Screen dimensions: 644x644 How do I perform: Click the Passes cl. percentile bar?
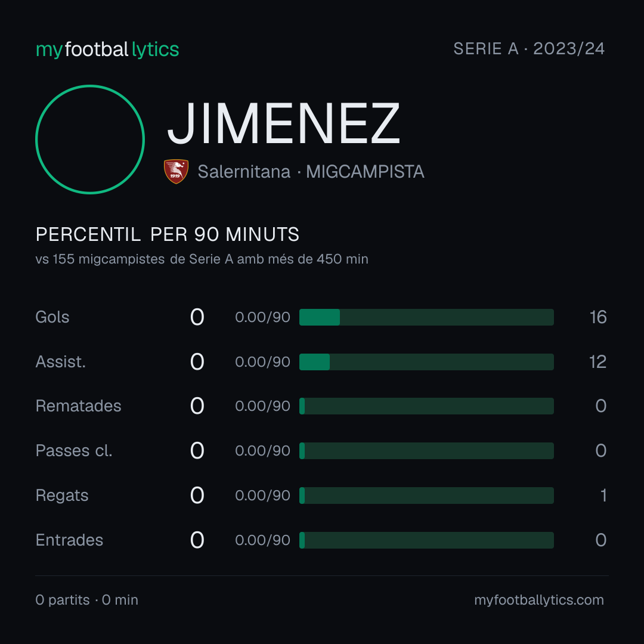tap(426, 451)
